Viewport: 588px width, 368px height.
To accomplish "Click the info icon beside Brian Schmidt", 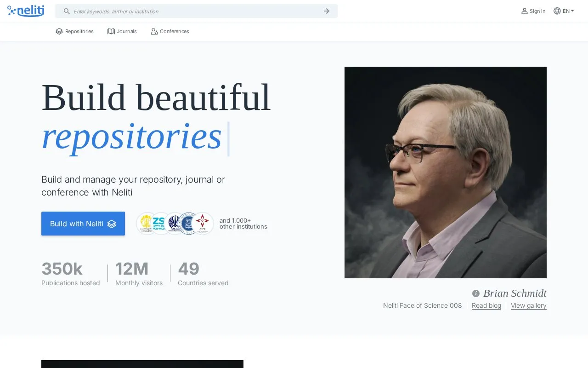I will (476, 293).
